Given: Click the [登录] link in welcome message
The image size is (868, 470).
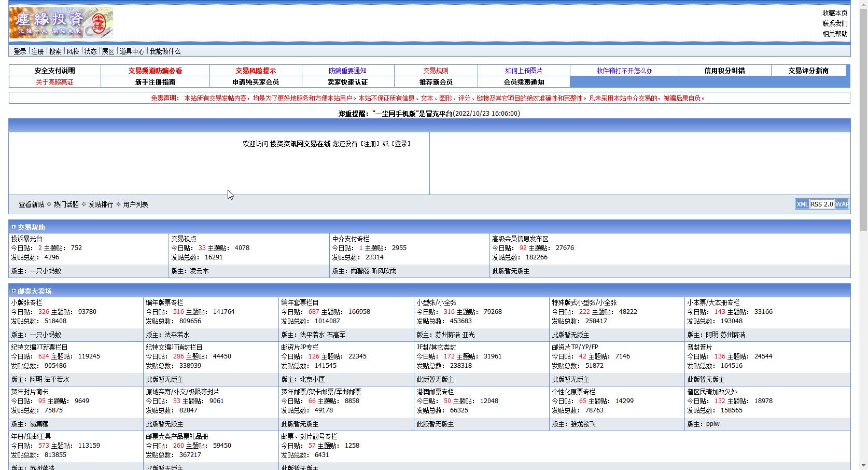Looking at the screenshot, I should point(400,144).
